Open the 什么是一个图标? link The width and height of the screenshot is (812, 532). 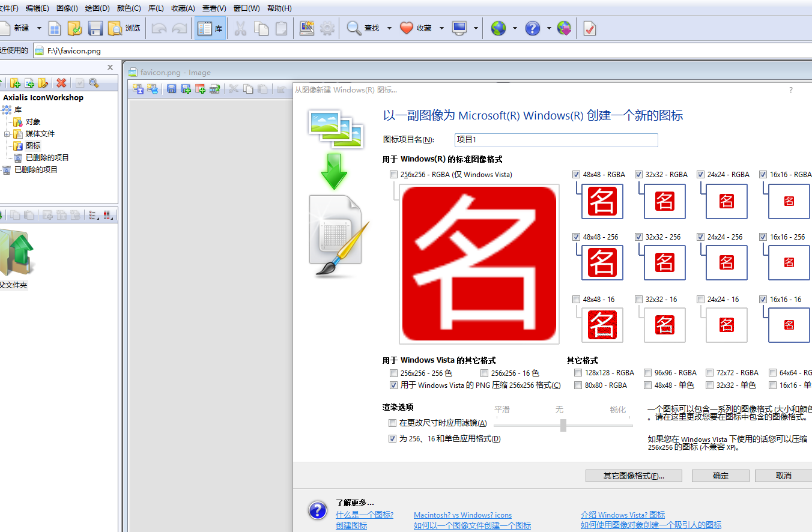click(365, 515)
